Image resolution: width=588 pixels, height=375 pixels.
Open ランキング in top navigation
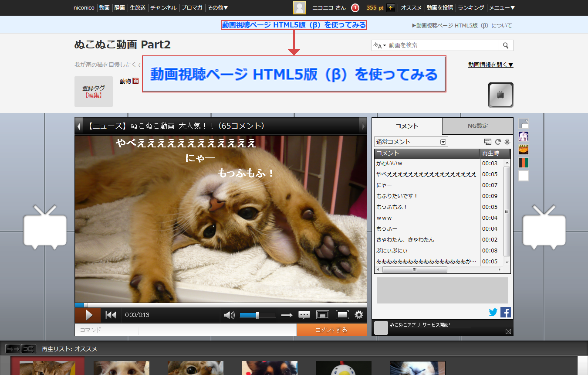pyautogui.click(x=471, y=8)
